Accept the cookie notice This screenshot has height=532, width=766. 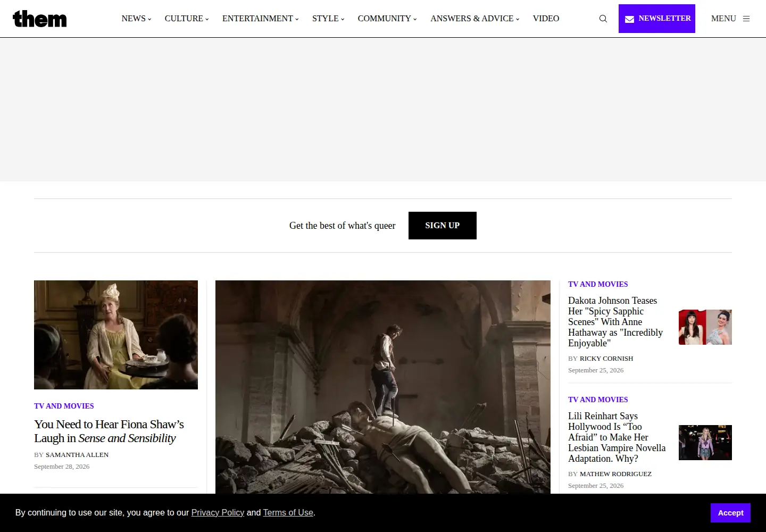pos(730,513)
